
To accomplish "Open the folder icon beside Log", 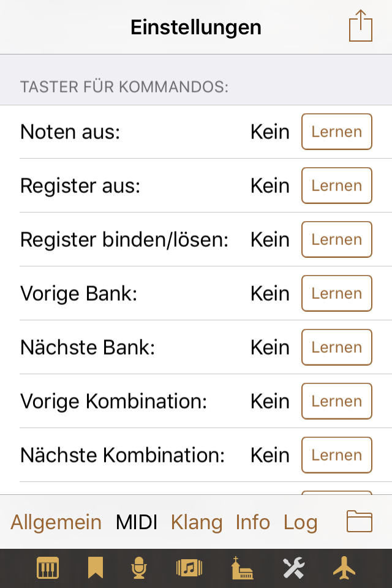I will click(x=360, y=522).
